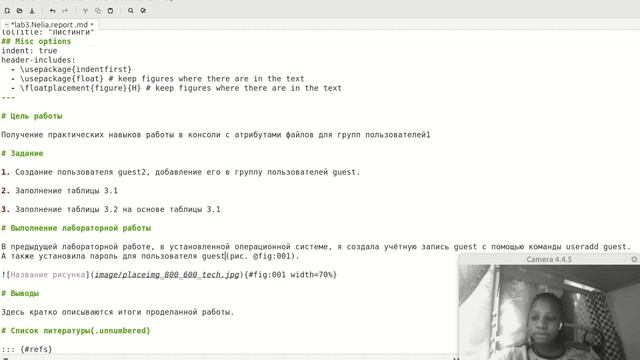Click the '\usepackage{indentfirst}' line
The image size is (640, 360).
(x=71, y=69)
